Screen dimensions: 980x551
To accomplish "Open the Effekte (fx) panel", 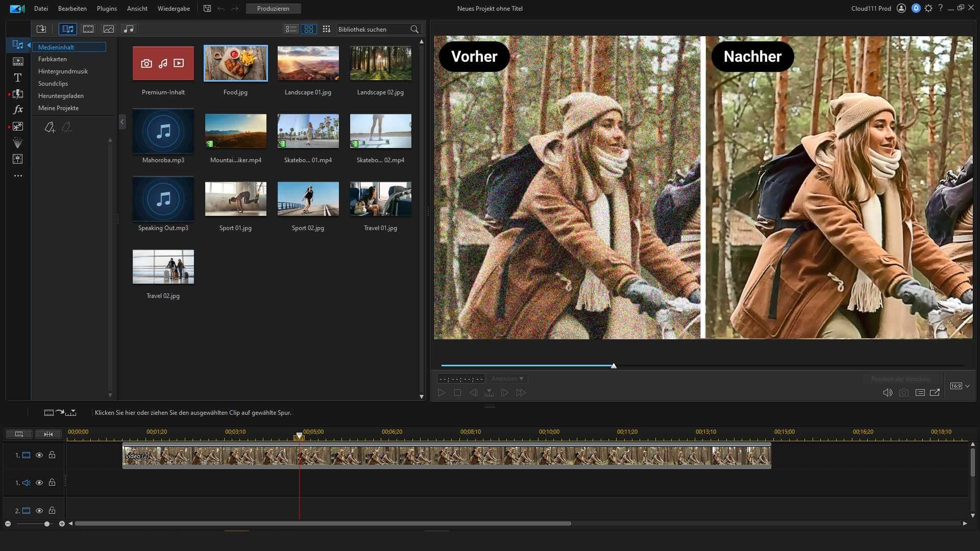I will click(17, 109).
